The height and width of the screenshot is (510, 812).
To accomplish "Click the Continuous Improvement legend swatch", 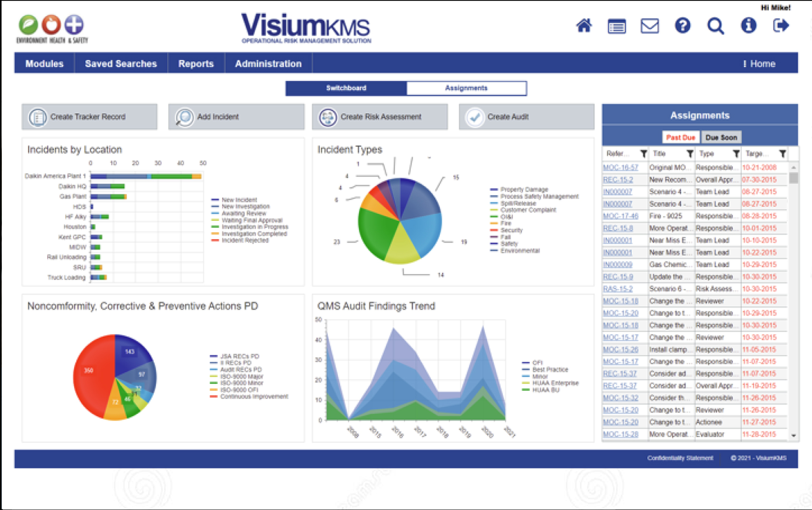I will click(x=214, y=396).
